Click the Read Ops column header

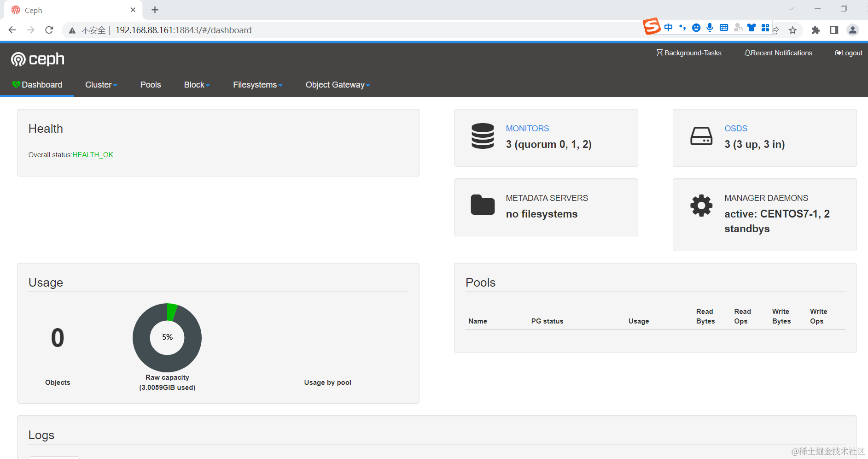(742, 316)
